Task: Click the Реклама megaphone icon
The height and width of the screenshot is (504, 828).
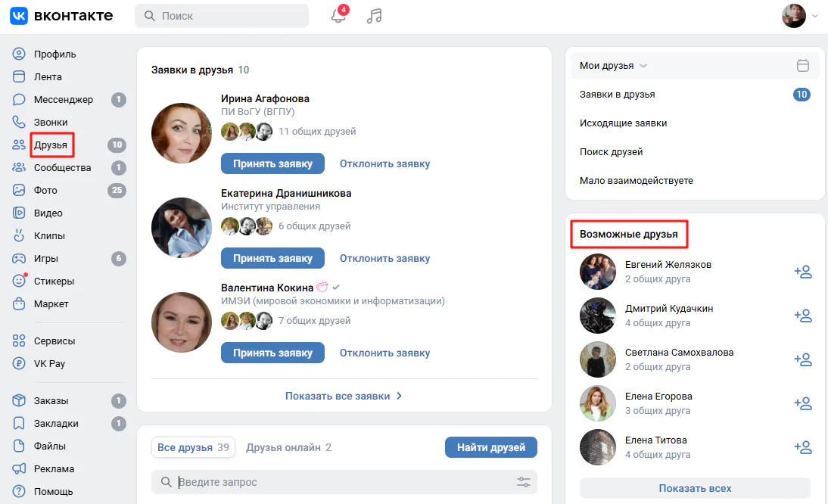Action: [x=19, y=468]
